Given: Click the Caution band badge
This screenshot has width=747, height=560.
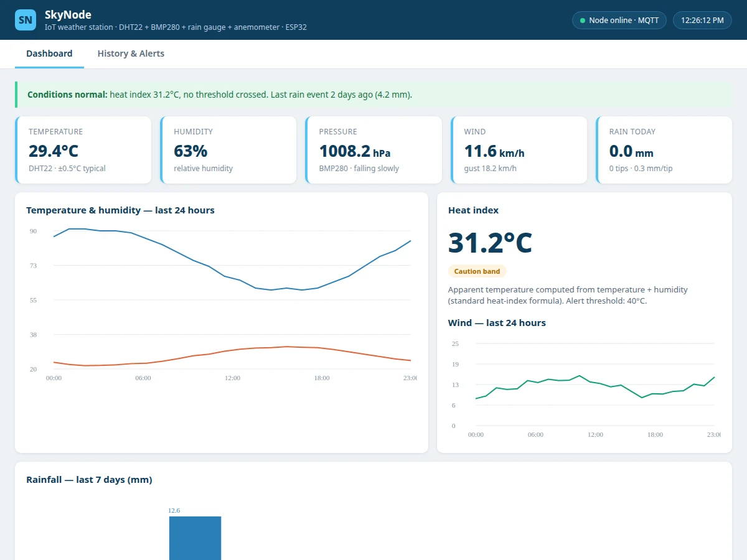Looking at the screenshot, I should pos(477,271).
